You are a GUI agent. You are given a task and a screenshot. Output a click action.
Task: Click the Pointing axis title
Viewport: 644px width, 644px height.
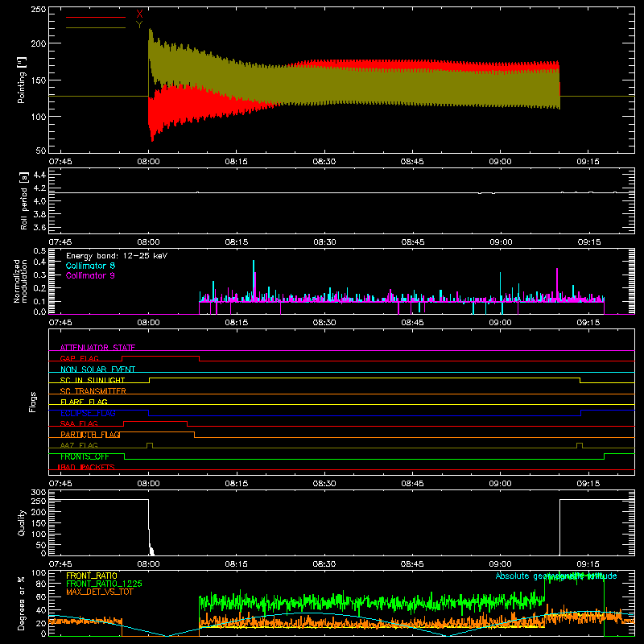pos(22,80)
